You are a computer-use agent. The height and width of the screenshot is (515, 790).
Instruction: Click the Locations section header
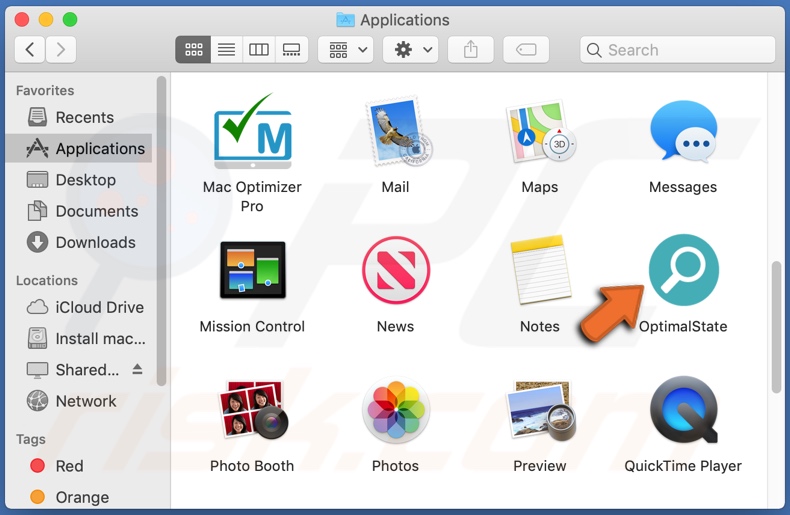pos(47,280)
